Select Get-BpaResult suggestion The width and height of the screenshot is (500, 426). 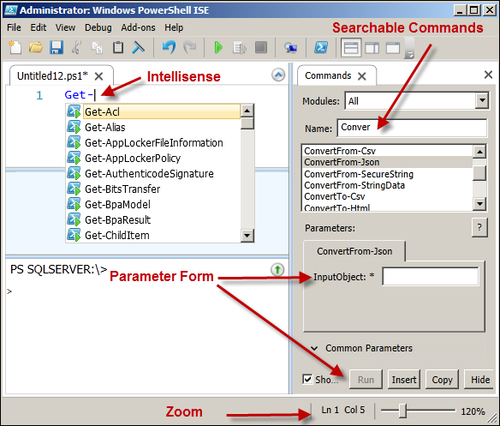tap(153, 220)
